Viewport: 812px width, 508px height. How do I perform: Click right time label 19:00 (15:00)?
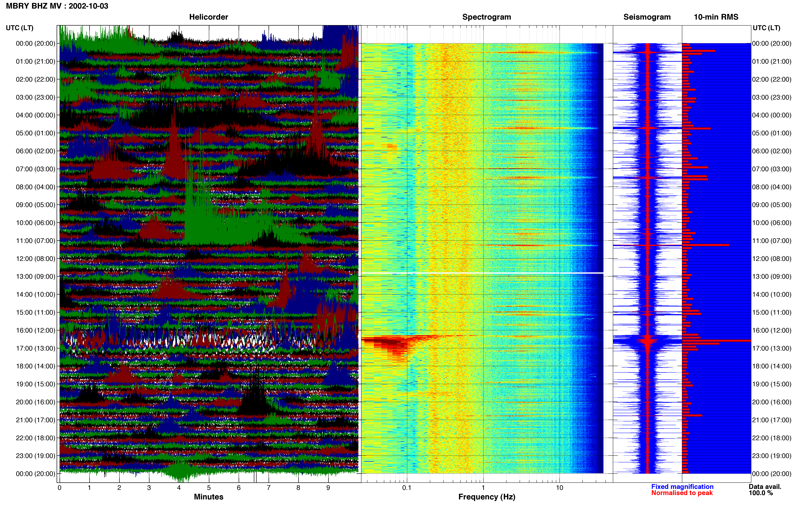(x=772, y=384)
